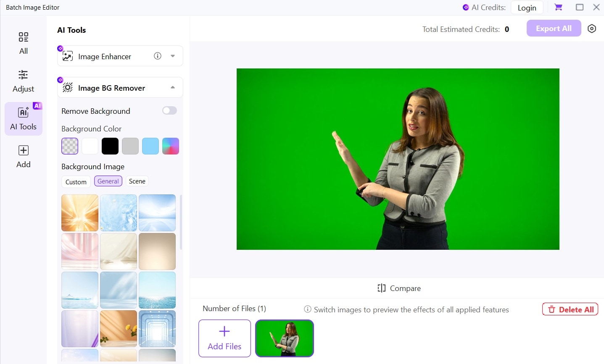Select transparent checkerboard background color
This screenshot has height=364, width=604.
click(70, 146)
